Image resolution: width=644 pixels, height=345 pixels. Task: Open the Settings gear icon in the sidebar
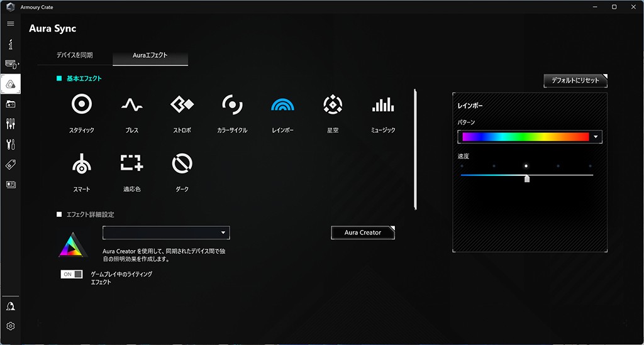pos(11,326)
